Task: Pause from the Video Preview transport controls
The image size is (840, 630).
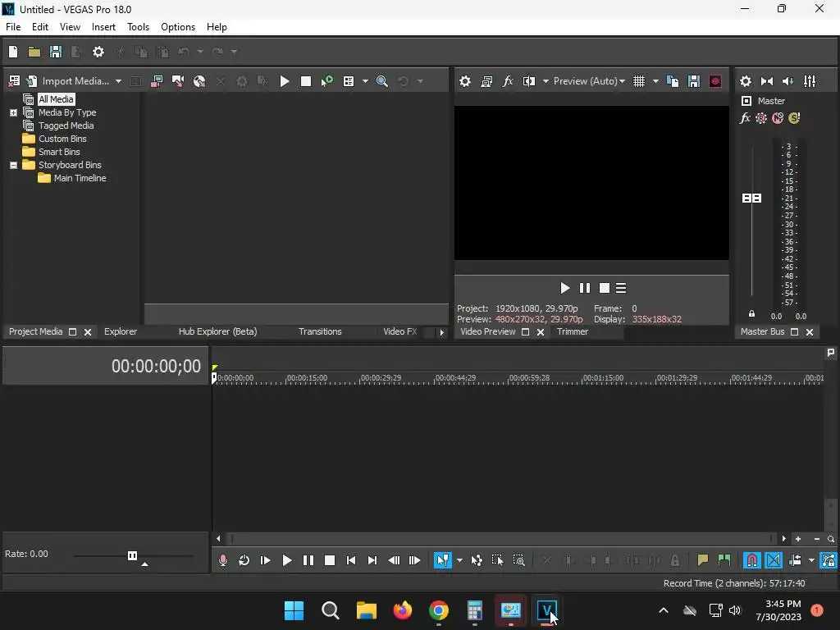Action: [x=584, y=288]
